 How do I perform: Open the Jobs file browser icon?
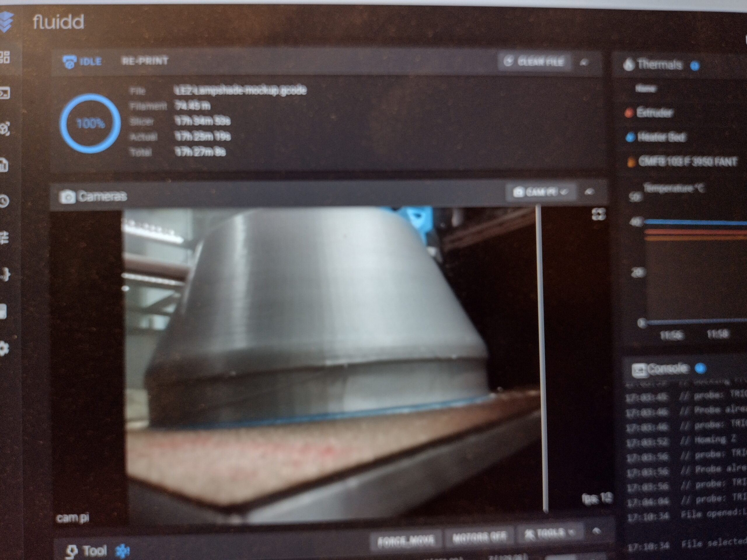(x=4, y=165)
